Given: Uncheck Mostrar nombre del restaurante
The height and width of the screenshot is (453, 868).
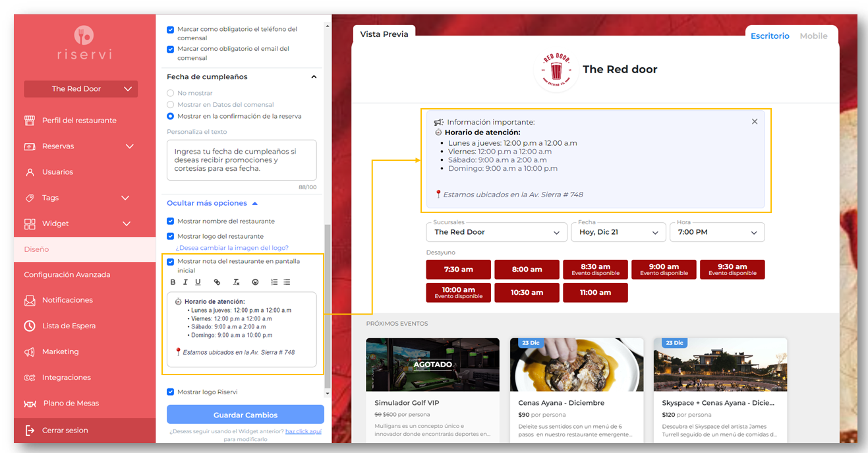Looking at the screenshot, I should 171,222.
